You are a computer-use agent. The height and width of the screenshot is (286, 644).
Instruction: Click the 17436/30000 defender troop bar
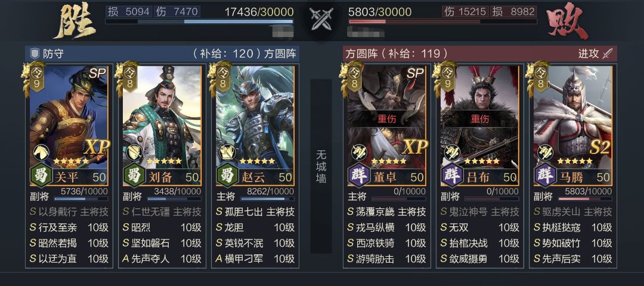pyautogui.click(x=199, y=21)
